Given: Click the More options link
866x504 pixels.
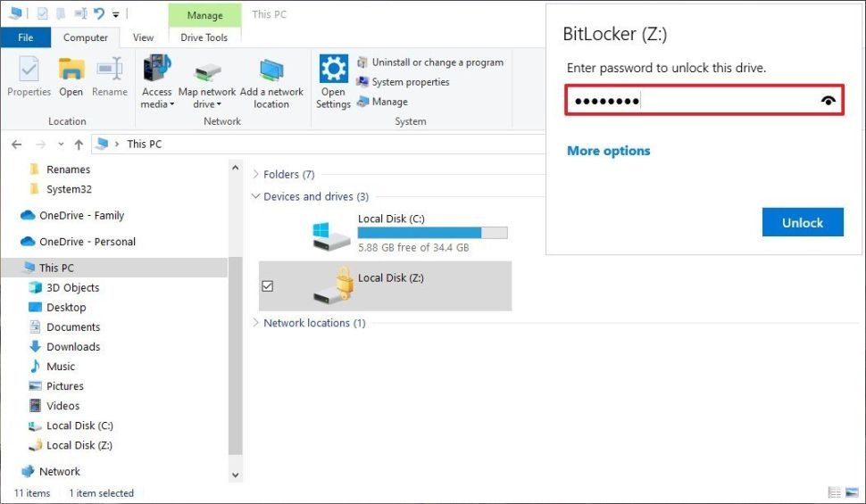Looking at the screenshot, I should [609, 151].
